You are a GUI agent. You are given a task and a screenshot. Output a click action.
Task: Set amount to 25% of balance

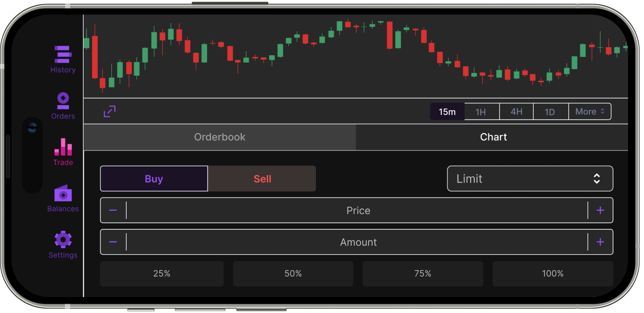click(x=162, y=274)
